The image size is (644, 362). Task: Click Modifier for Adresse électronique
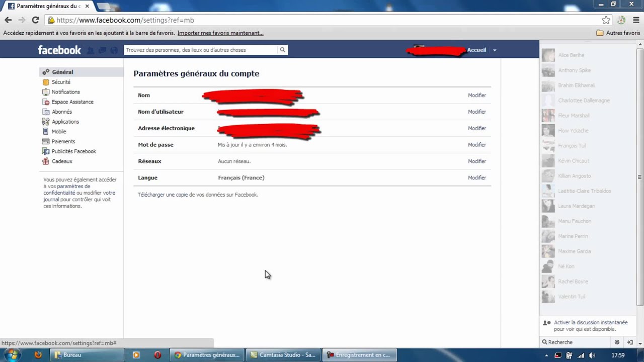[477, 128]
